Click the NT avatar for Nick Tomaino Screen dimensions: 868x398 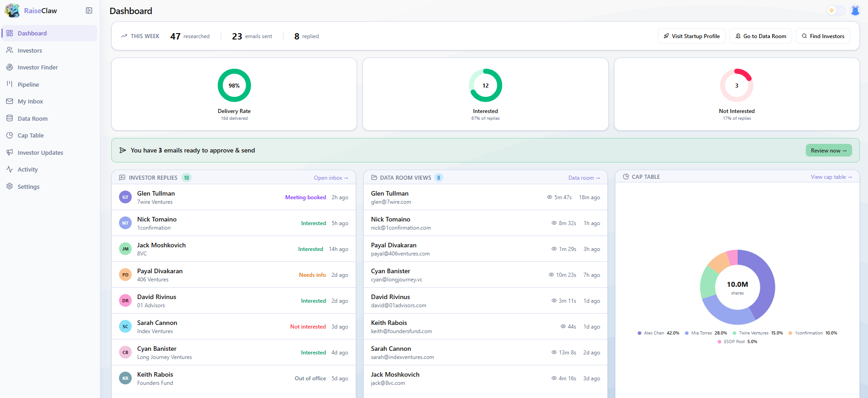click(125, 223)
